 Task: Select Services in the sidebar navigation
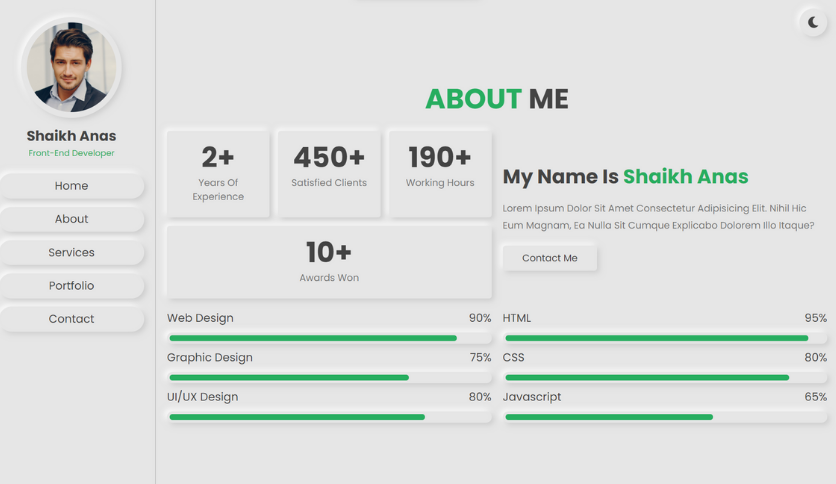[x=71, y=252]
